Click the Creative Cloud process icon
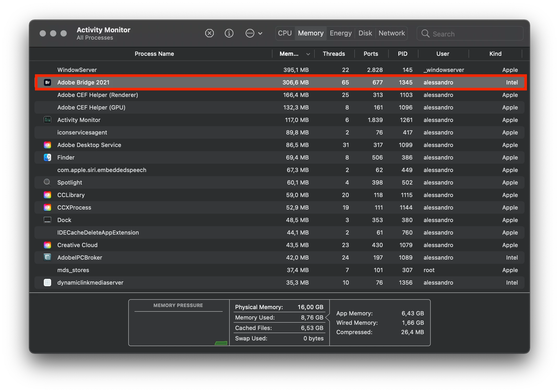The height and width of the screenshot is (392, 559). (47, 245)
